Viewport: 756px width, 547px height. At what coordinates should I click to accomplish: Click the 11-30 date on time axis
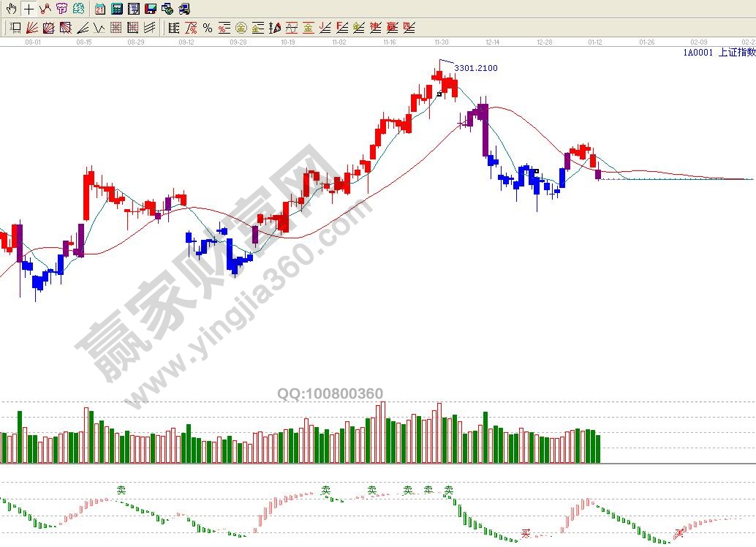coord(441,42)
